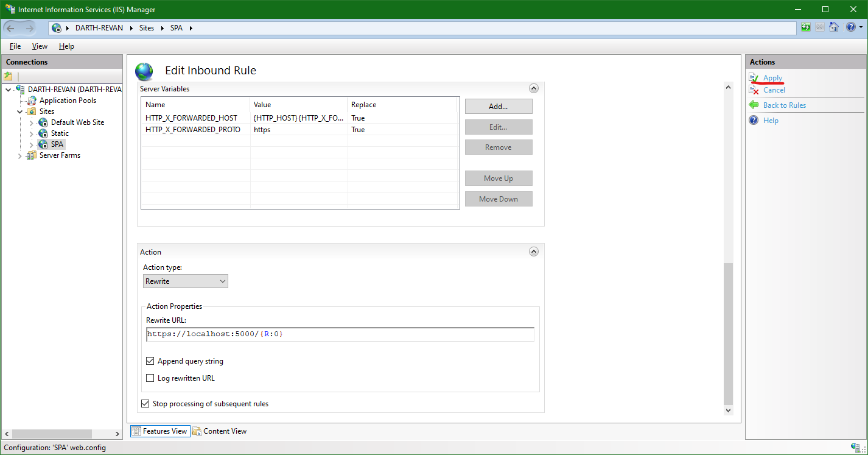This screenshot has width=868, height=455.
Task: Click inside the Rewrite URL field
Action: click(x=340, y=334)
